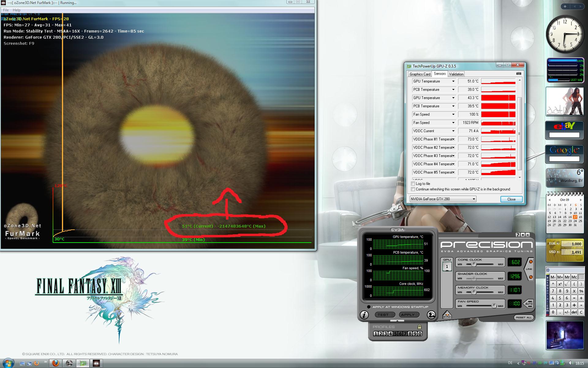Enable continue refreshing in background checkbox
The image size is (588, 368).
click(x=413, y=189)
